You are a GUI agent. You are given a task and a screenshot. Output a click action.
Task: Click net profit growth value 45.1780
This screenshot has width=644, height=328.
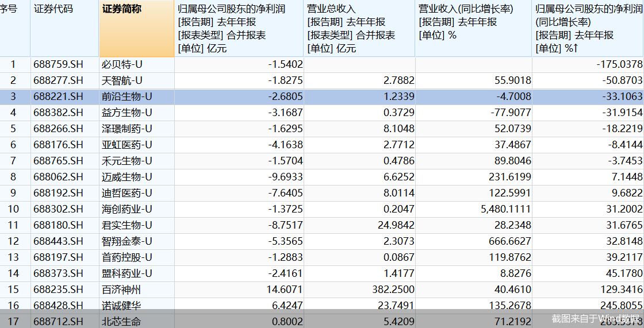pyautogui.click(x=624, y=273)
